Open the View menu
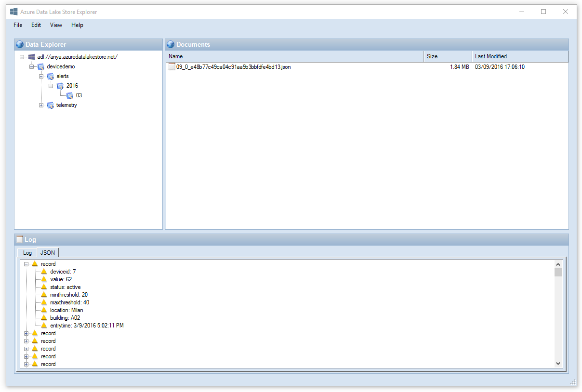Screen dimensions: 582x392 click(56, 25)
